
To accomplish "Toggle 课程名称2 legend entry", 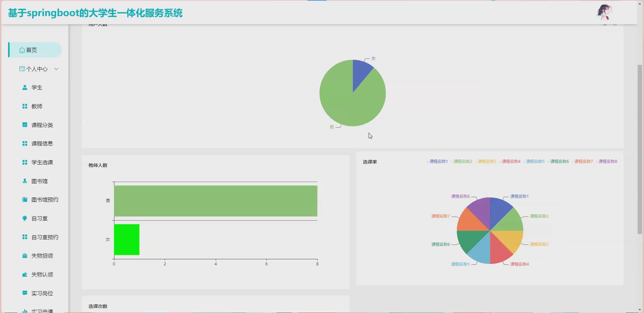I will [462, 162].
